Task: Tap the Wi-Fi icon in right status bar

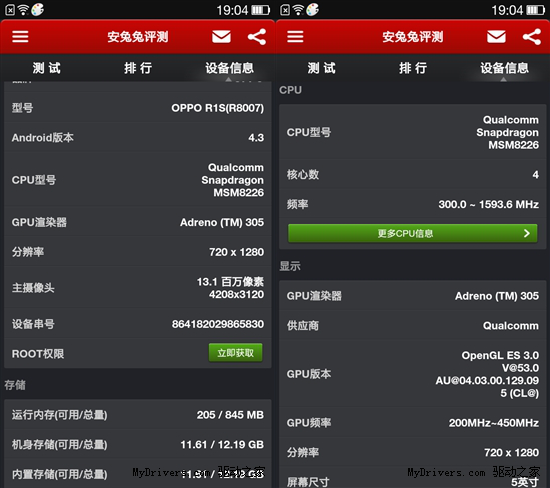Action: pyautogui.click(x=298, y=10)
